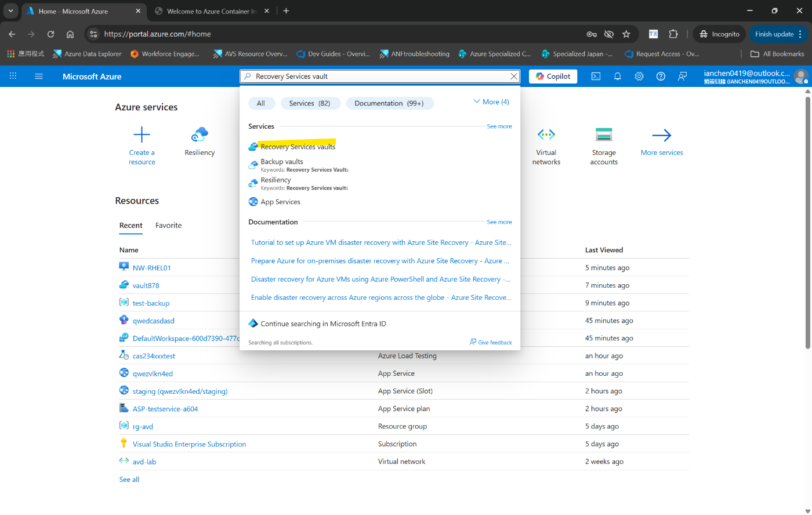The width and height of the screenshot is (812, 515).
Task: Open the Azure portal menu hamburger icon
Action: (39, 76)
